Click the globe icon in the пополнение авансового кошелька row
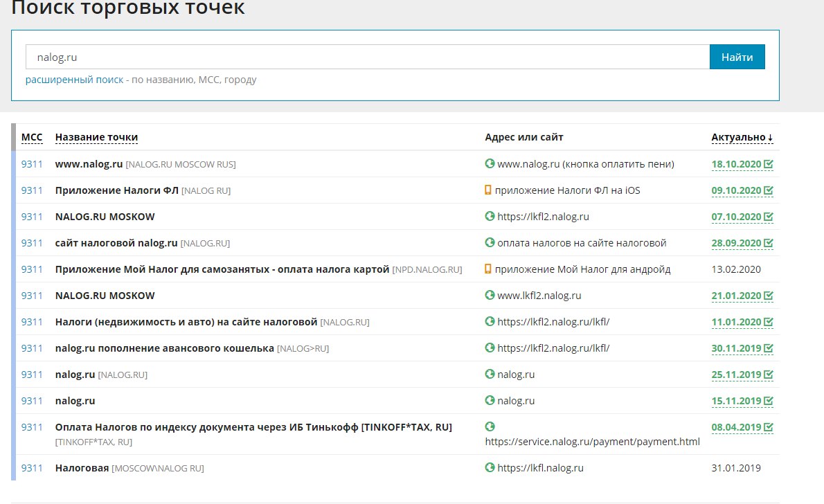Image resolution: width=824 pixels, height=504 pixels. (490, 348)
